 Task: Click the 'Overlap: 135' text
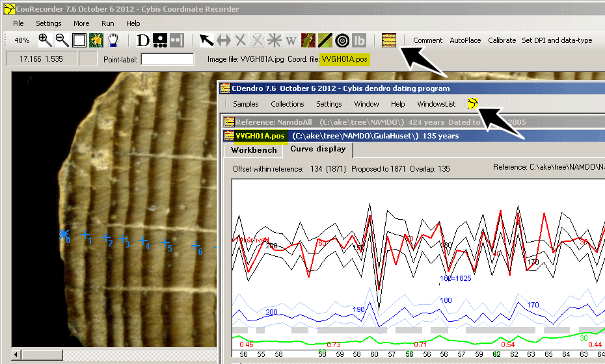[430, 169]
